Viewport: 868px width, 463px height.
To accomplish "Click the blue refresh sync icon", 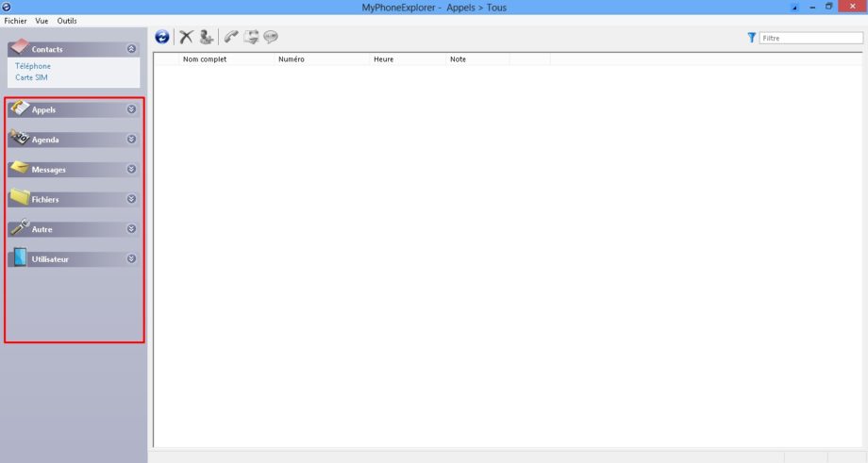I will tap(162, 37).
